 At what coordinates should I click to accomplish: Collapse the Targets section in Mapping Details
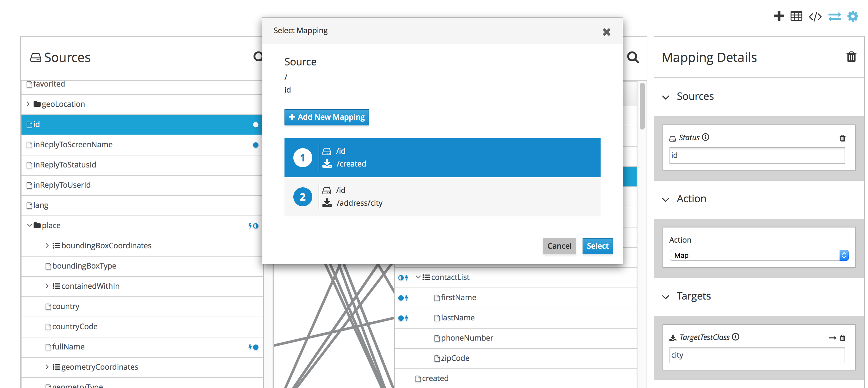tap(666, 297)
